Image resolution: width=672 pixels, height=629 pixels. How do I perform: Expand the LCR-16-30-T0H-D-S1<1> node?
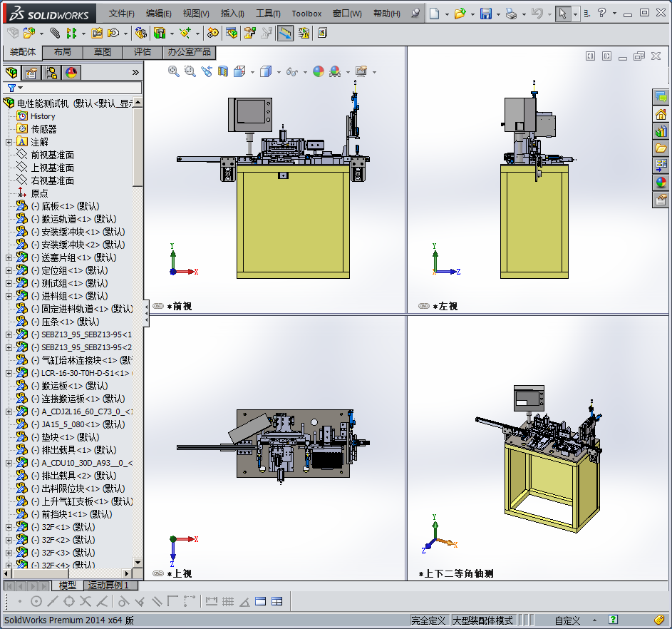9,373
